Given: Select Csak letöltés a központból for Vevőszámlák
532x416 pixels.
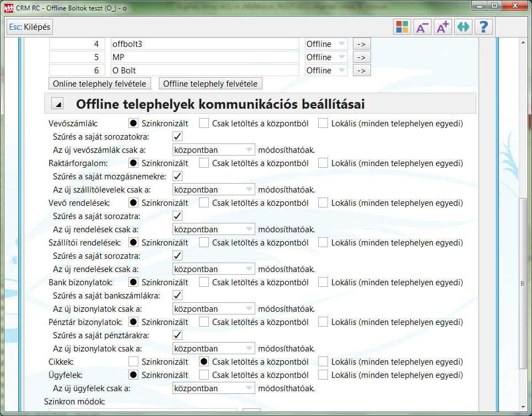Looking at the screenshot, I should click(x=204, y=123).
